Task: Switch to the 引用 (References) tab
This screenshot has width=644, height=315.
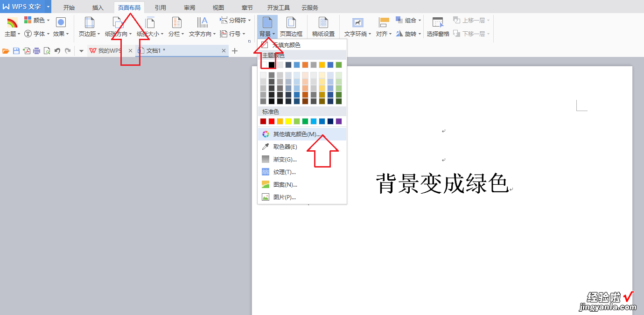Action: (x=161, y=7)
